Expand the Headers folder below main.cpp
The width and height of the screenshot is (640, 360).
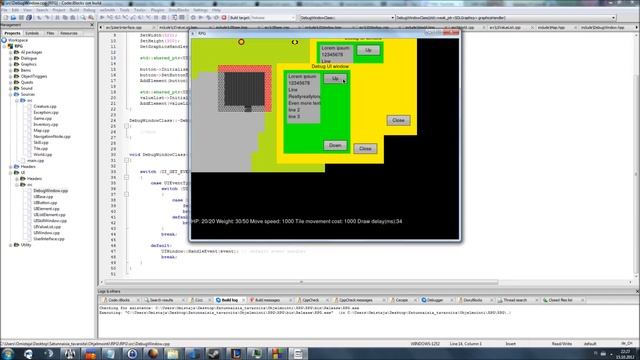click(x=11, y=167)
